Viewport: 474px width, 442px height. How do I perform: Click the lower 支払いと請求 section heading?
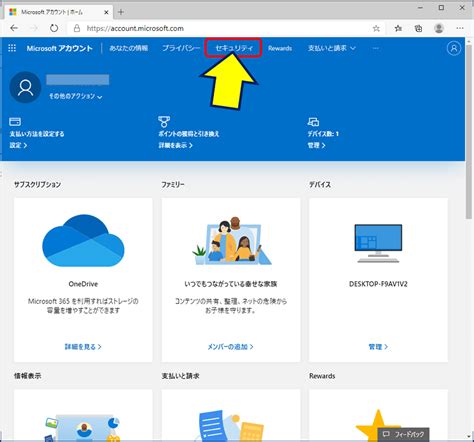[180, 376]
